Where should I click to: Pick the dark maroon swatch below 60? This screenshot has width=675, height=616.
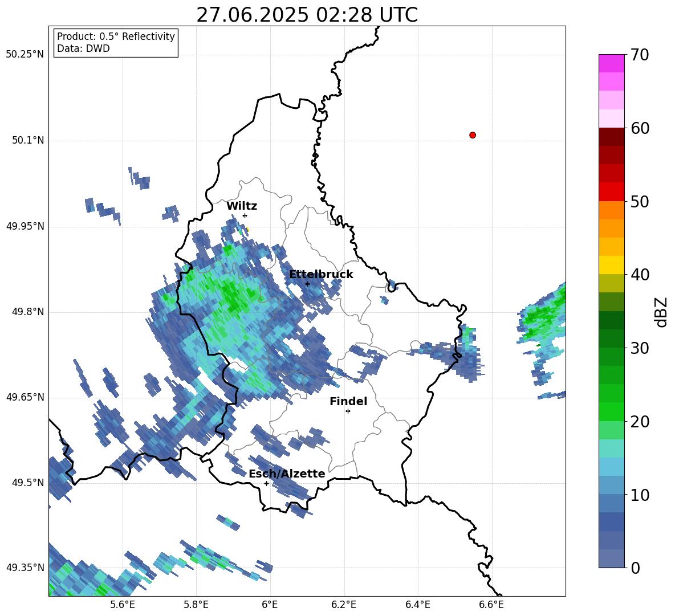[x=611, y=137]
